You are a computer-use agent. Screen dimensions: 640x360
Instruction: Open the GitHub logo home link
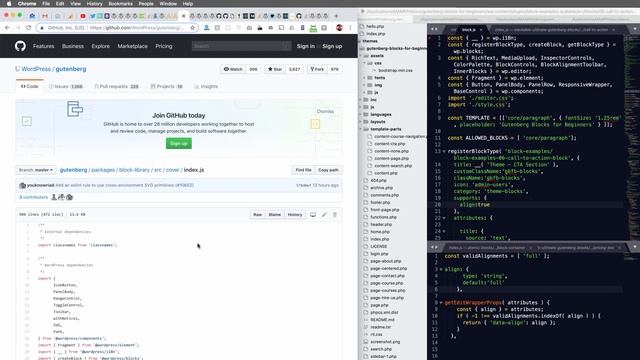pos(20,46)
